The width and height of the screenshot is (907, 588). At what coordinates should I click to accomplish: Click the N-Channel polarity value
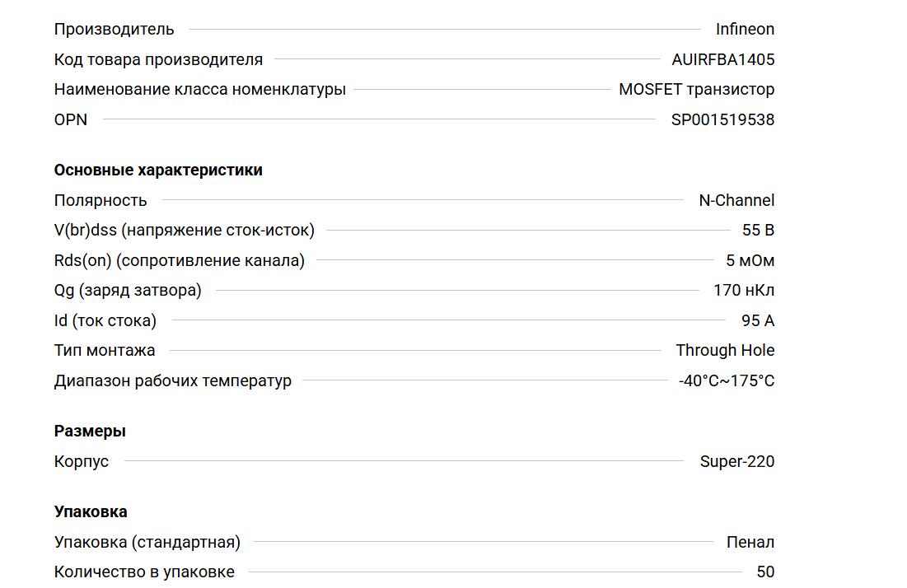(x=736, y=200)
